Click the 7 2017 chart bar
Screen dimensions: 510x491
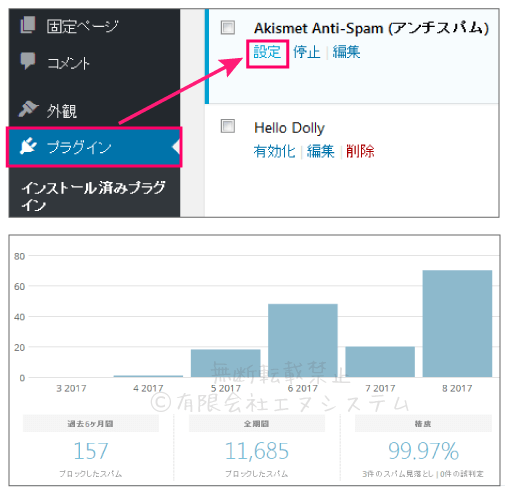pyautogui.click(x=380, y=362)
